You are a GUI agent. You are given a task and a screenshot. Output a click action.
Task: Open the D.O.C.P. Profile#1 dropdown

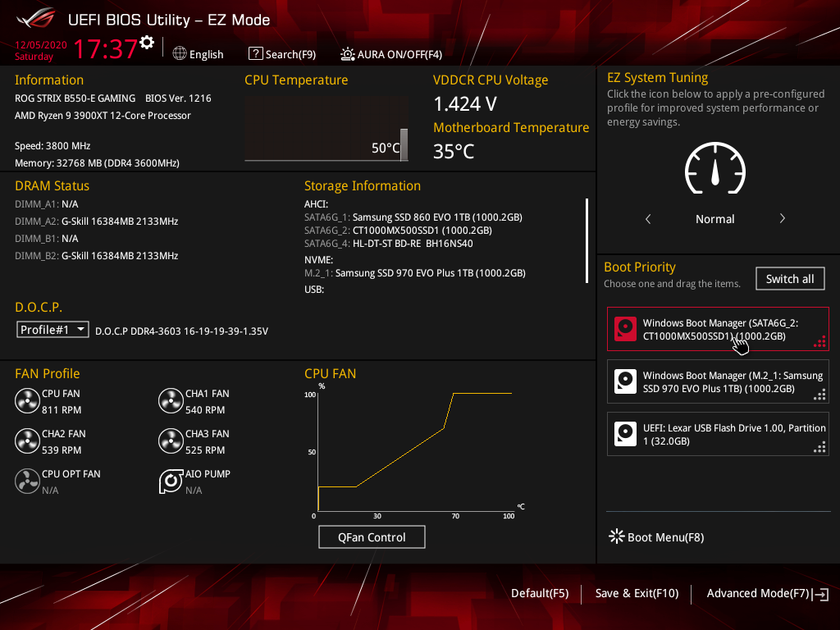(x=52, y=330)
